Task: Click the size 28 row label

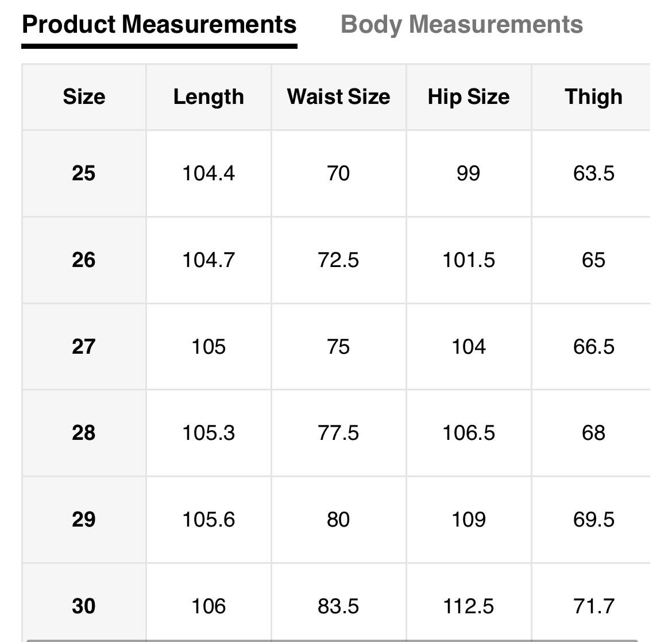Action: (x=84, y=432)
